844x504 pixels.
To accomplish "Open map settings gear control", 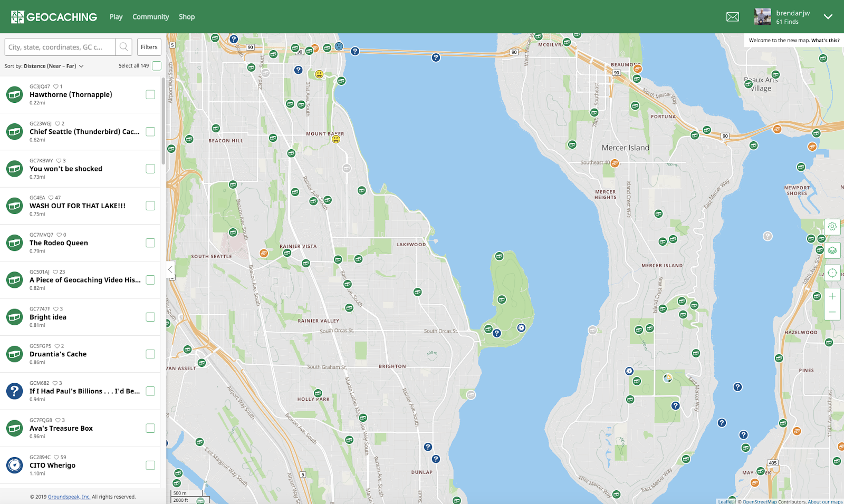I will point(832,227).
